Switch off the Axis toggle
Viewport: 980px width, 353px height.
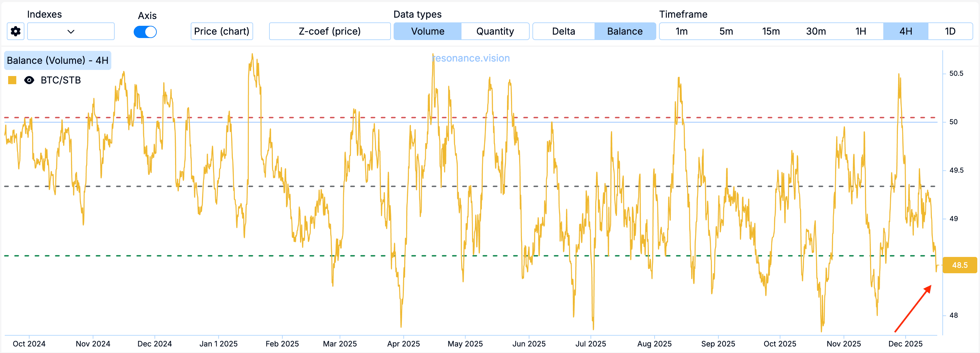point(145,32)
